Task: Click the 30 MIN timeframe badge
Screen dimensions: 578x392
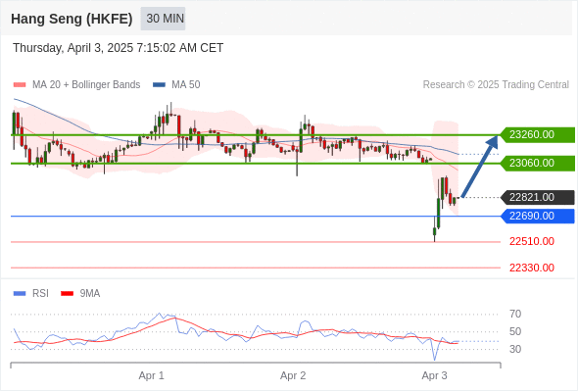Action: [163, 19]
